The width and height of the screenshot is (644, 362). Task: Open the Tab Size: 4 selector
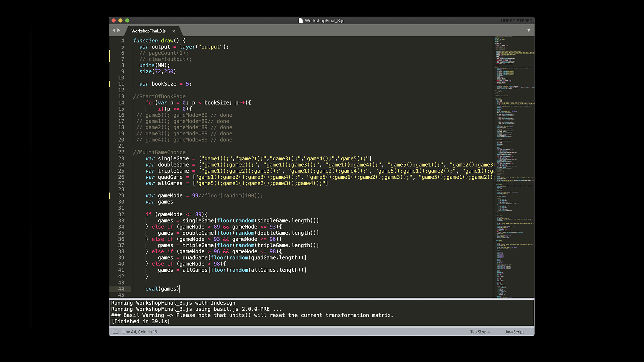tap(480, 332)
